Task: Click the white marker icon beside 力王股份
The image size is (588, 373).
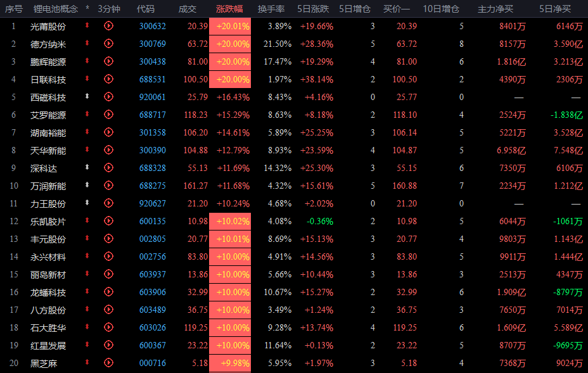Action: click(x=87, y=203)
